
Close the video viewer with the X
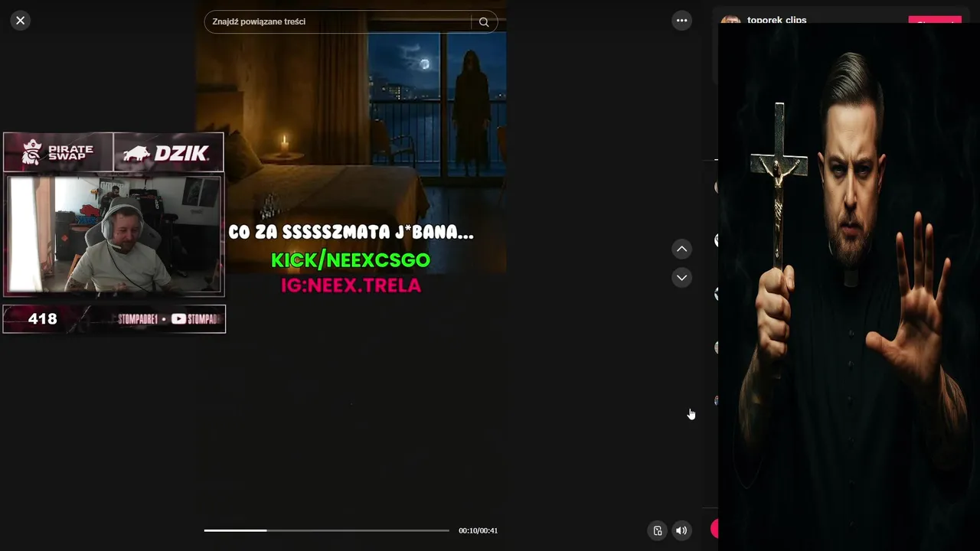pyautogui.click(x=21, y=21)
